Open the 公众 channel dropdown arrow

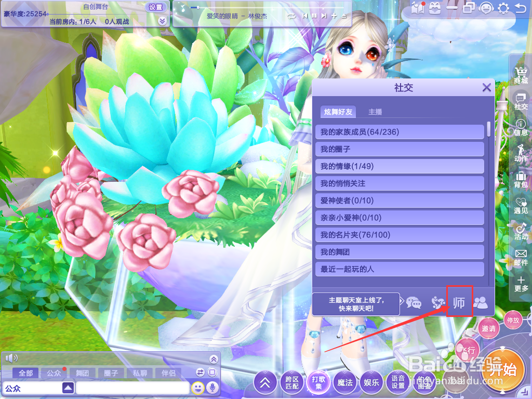tap(68, 388)
